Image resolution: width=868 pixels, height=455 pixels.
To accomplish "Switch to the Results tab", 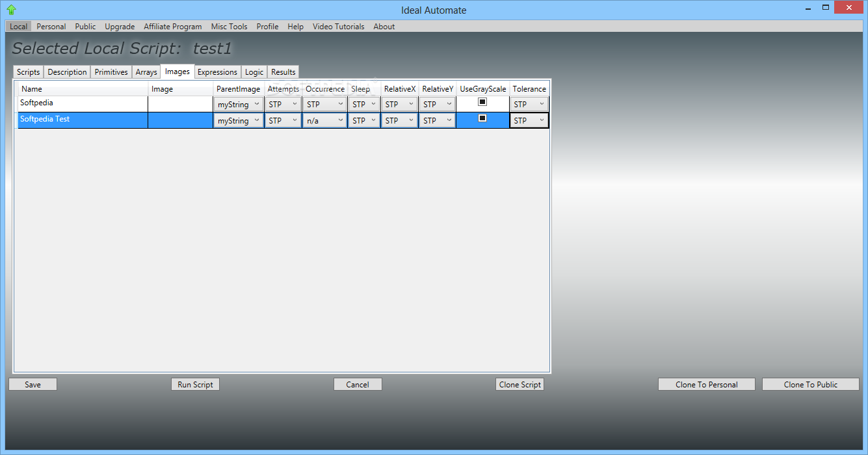I will point(283,72).
